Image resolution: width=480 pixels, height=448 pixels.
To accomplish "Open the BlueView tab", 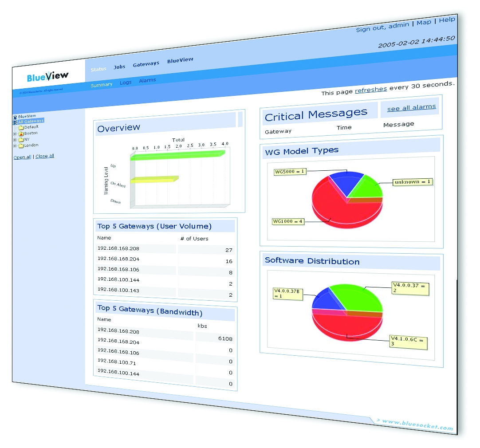I will click(x=180, y=60).
